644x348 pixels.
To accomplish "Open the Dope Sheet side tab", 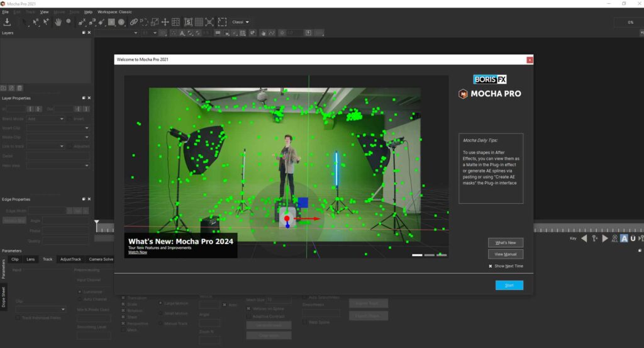I will point(3,297).
